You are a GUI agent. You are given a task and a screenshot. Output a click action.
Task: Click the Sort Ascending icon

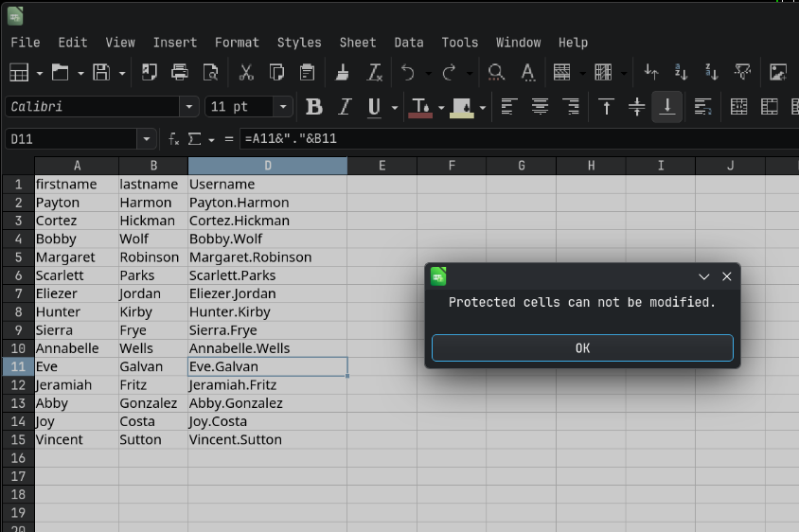pos(681,72)
